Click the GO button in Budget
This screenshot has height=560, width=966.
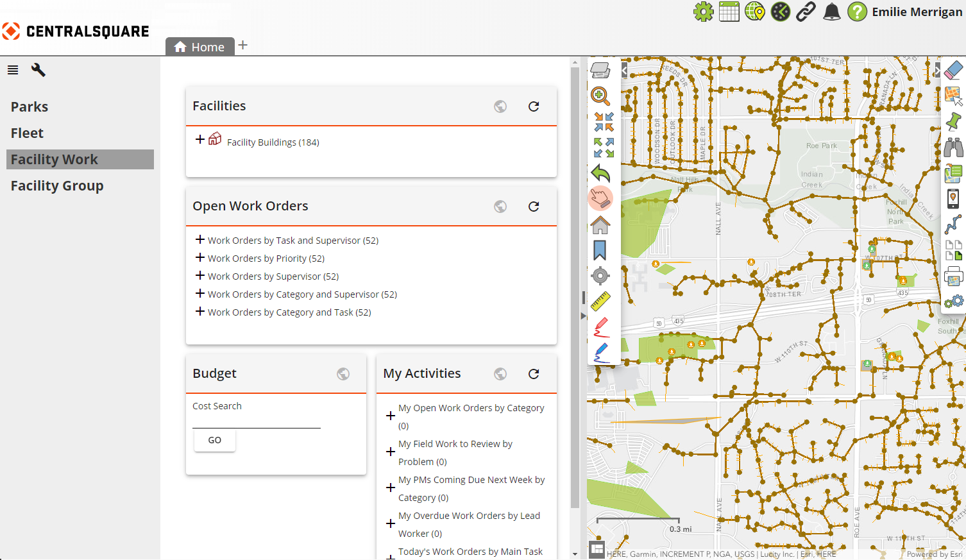click(215, 440)
